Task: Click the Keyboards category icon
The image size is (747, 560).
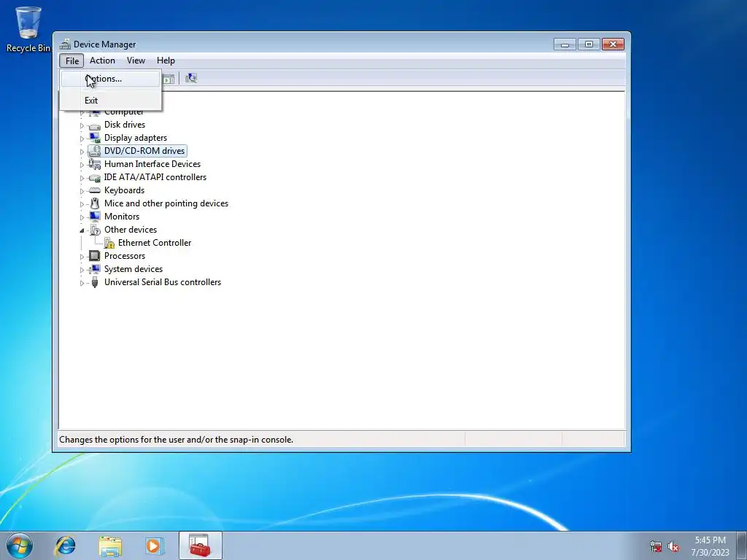Action: 95,190
